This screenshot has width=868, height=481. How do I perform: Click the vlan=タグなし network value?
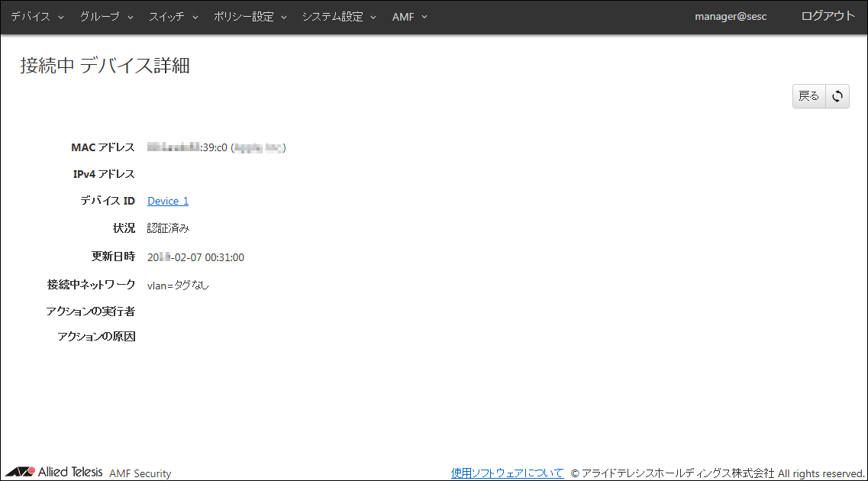coord(178,286)
